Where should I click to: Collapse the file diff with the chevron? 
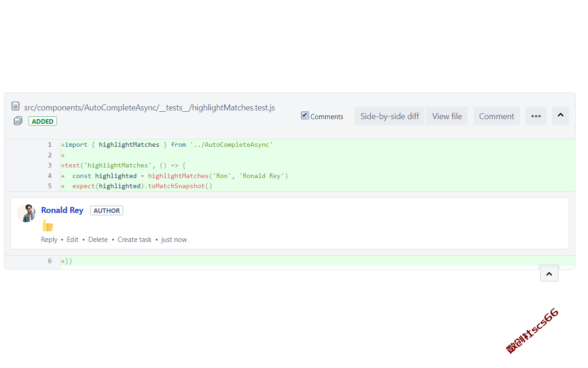(x=560, y=116)
